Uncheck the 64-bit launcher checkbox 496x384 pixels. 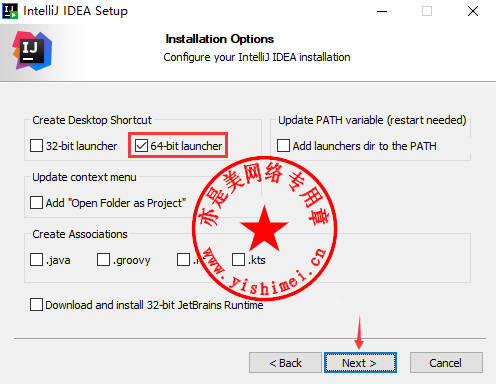(x=141, y=146)
